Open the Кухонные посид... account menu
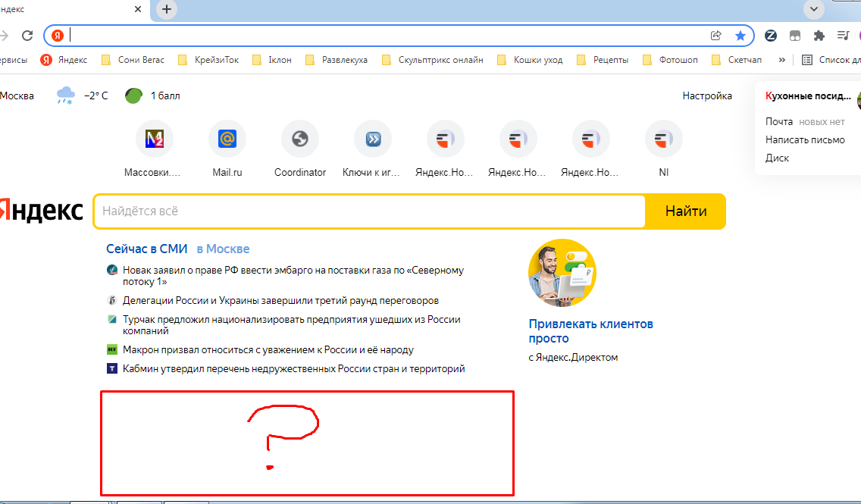 pos(808,96)
